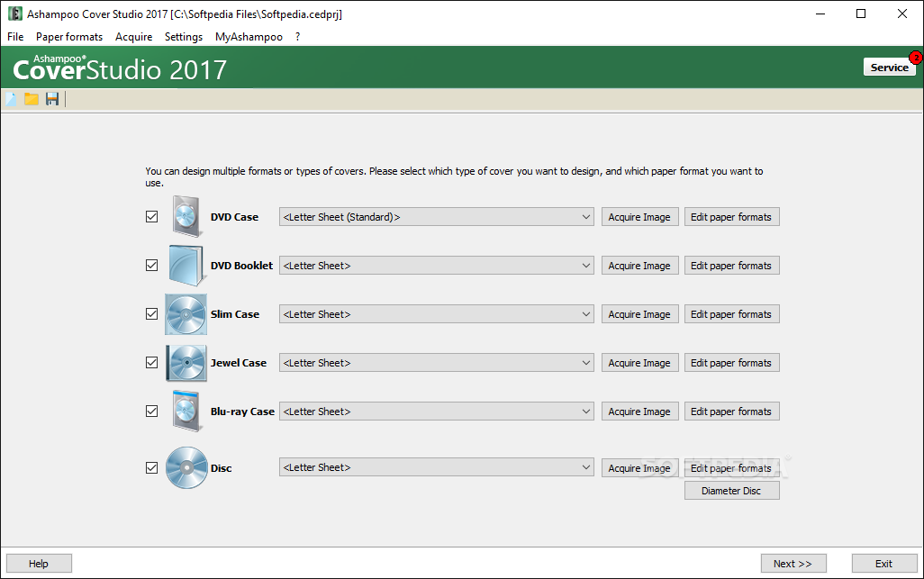Expand the Jewel Case paper format dropdown

point(436,363)
